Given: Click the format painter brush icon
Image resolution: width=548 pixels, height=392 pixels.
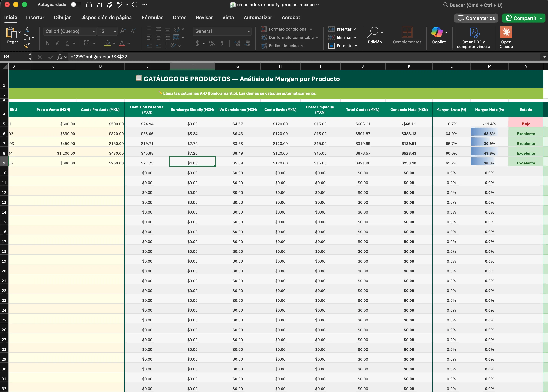Looking at the screenshot, I should 27,45.
